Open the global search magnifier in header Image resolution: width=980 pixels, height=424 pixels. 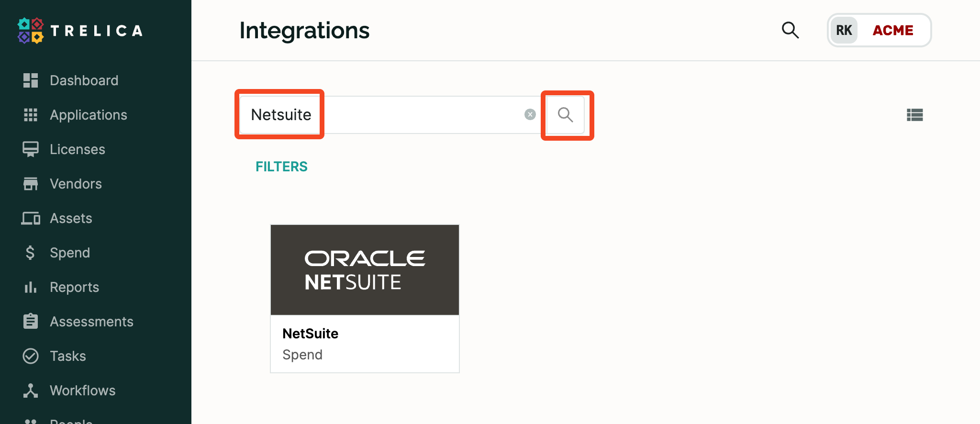pyautogui.click(x=791, y=30)
